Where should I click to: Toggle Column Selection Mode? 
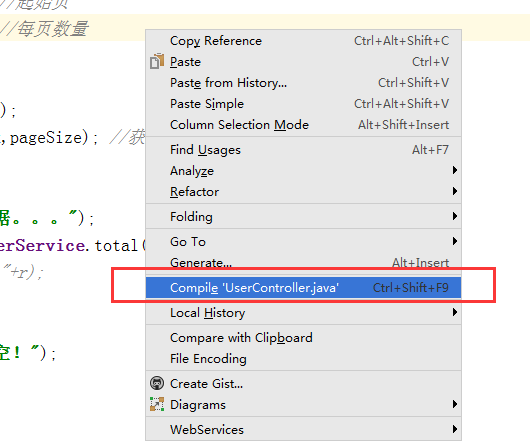click(x=303, y=125)
